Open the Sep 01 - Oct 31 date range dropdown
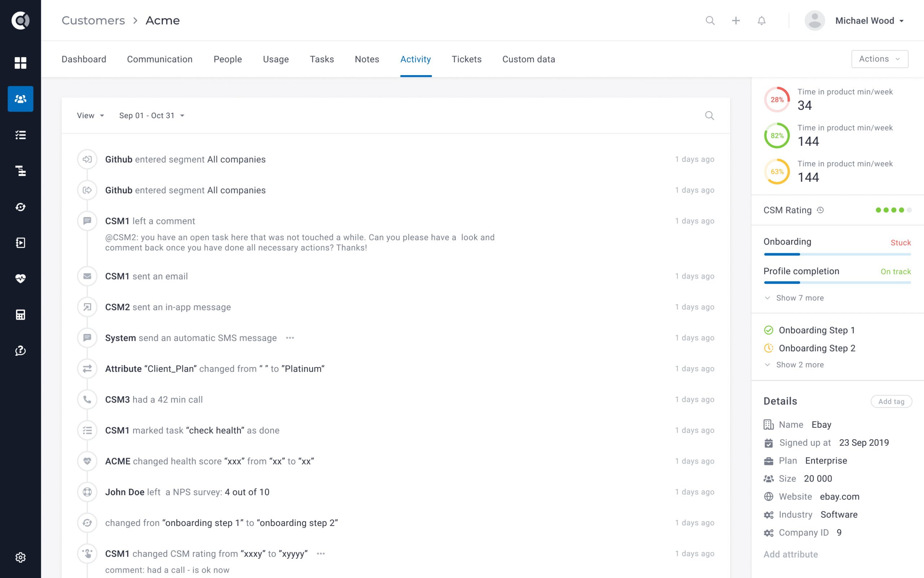 pyautogui.click(x=152, y=116)
